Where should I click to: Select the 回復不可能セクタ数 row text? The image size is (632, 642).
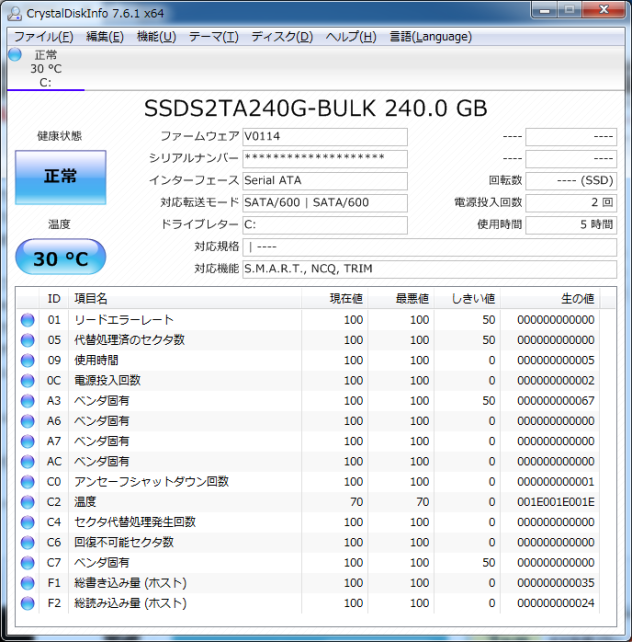pyautogui.click(x=124, y=543)
